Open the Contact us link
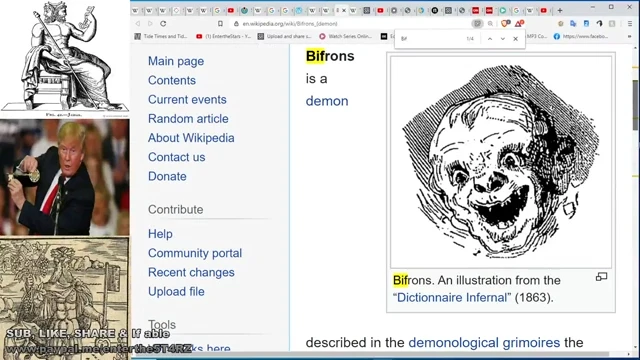This screenshot has width=640, height=360. (x=176, y=157)
